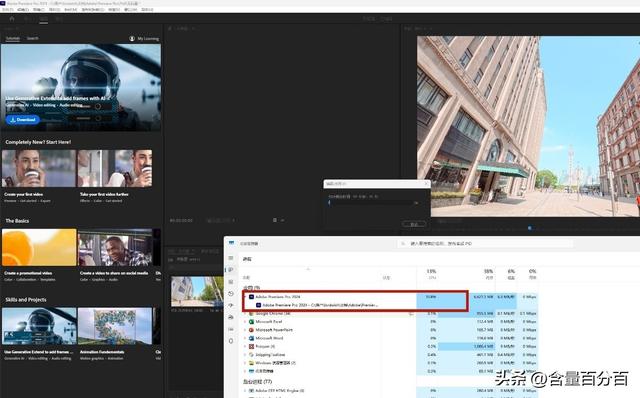Select the Processes icon in Task Manager sidebar
Viewport: 640px width, 398px height.
[231, 270]
